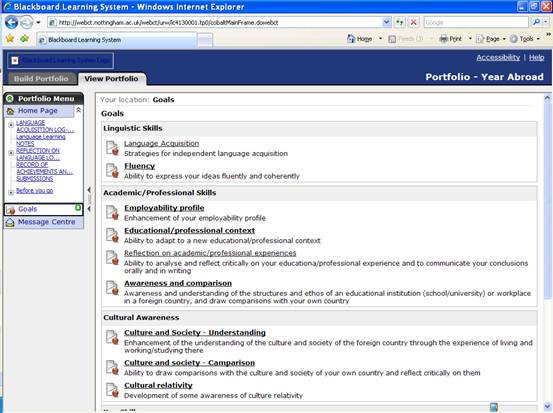
Task: Open Message Centre in Portfolio Menu
Action: [47, 222]
